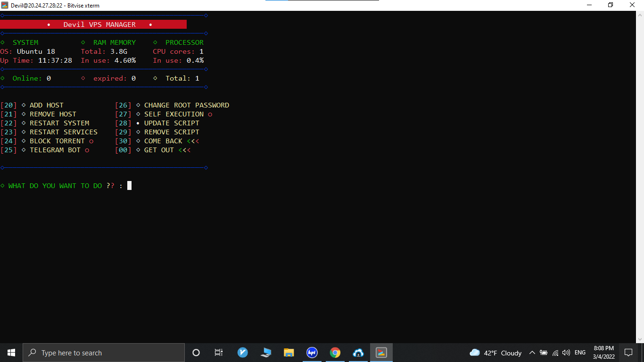Viewport: 644px width, 362px height.
Task: Open Task View
Action: pos(218,353)
